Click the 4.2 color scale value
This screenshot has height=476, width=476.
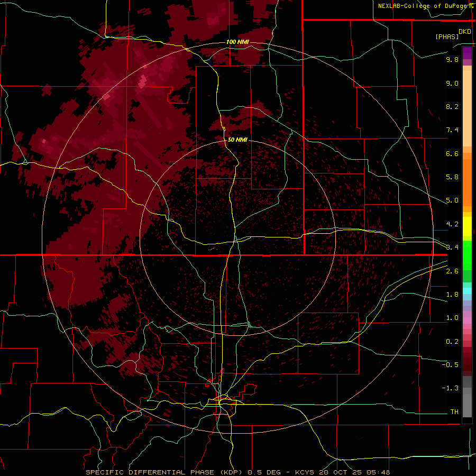[452, 224]
